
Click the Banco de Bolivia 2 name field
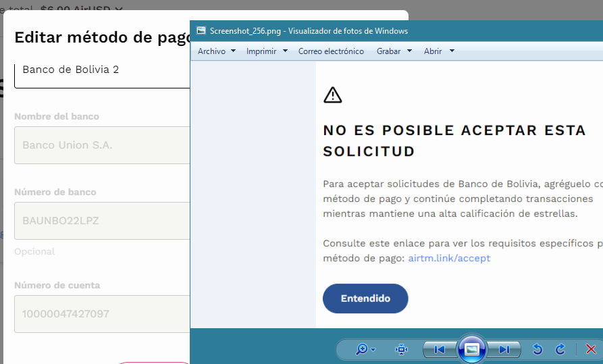pyautogui.click(x=101, y=70)
